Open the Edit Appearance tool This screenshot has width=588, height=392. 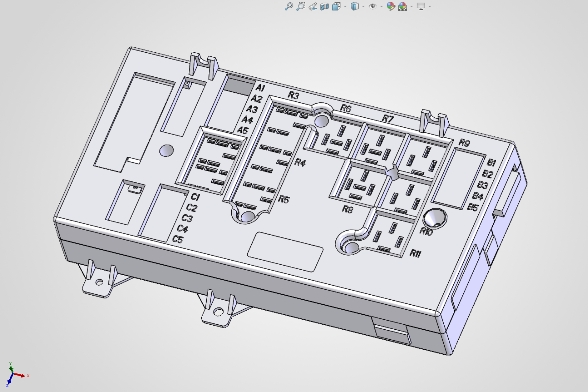coord(391,6)
